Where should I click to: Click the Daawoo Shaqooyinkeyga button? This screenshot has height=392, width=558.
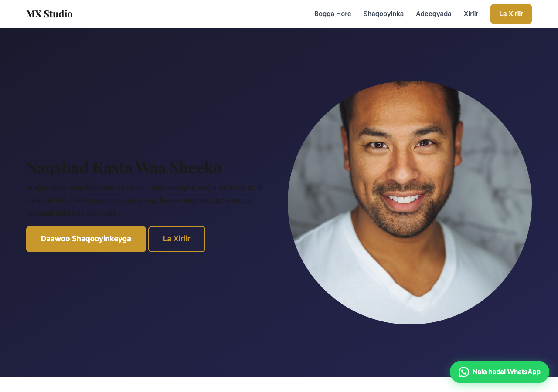[x=86, y=239]
